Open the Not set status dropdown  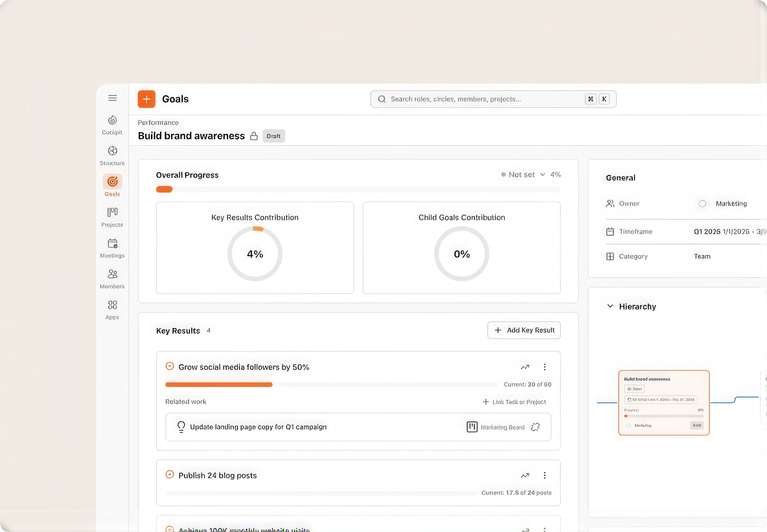coord(523,175)
